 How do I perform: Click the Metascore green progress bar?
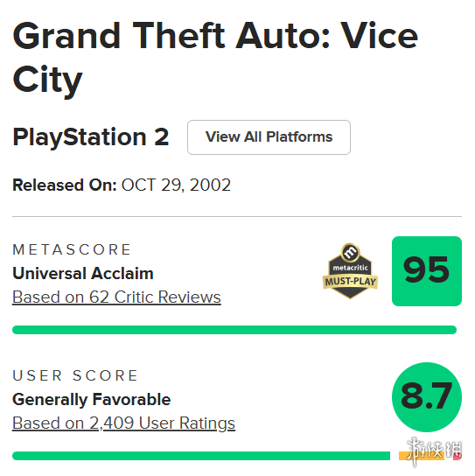tap(234, 330)
